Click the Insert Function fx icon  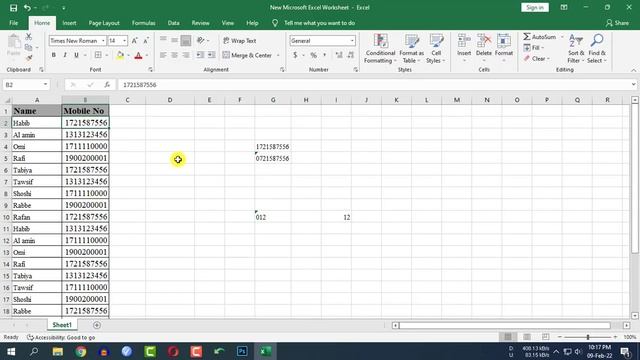pos(107,84)
